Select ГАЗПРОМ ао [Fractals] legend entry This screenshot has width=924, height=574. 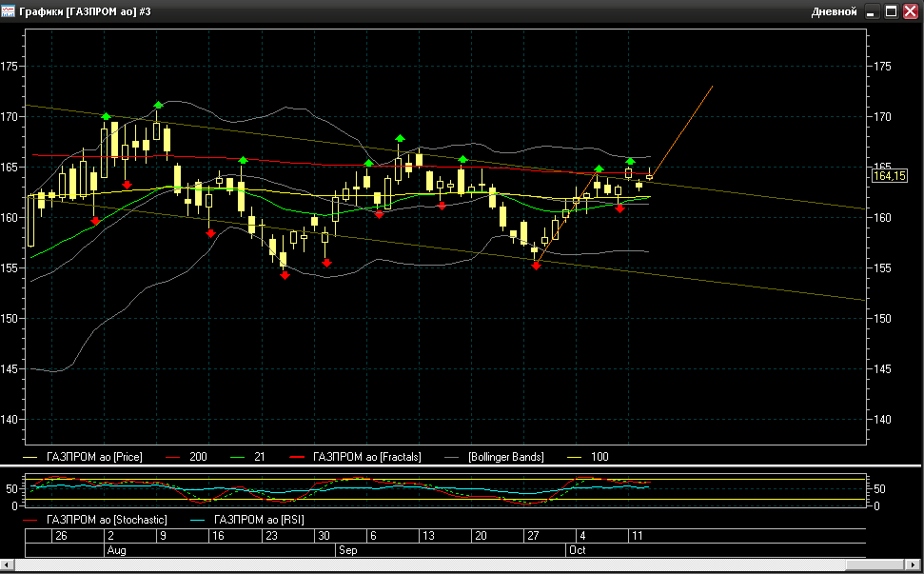click(x=366, y=457)
